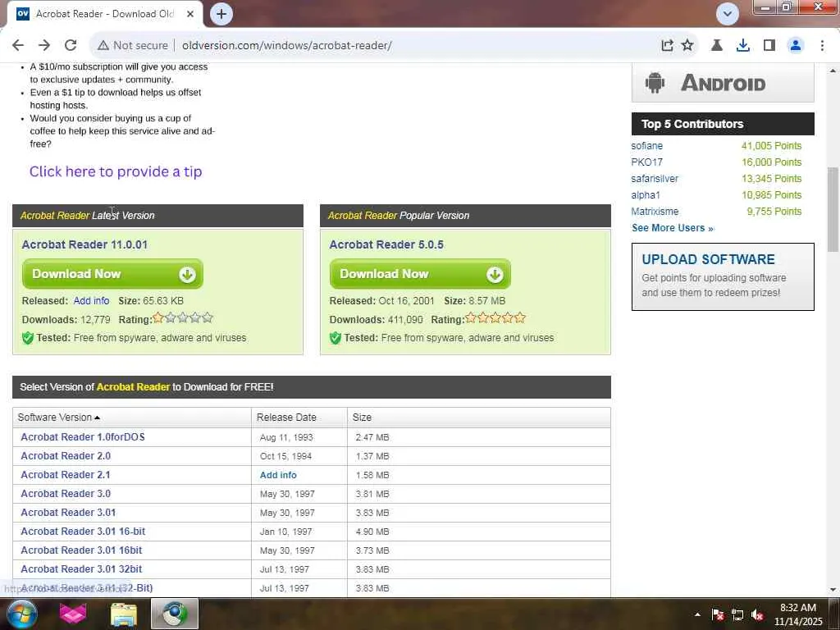The image size is (840, 630).
Task: Bookmark this page with the star
Action: click(687, 46)
